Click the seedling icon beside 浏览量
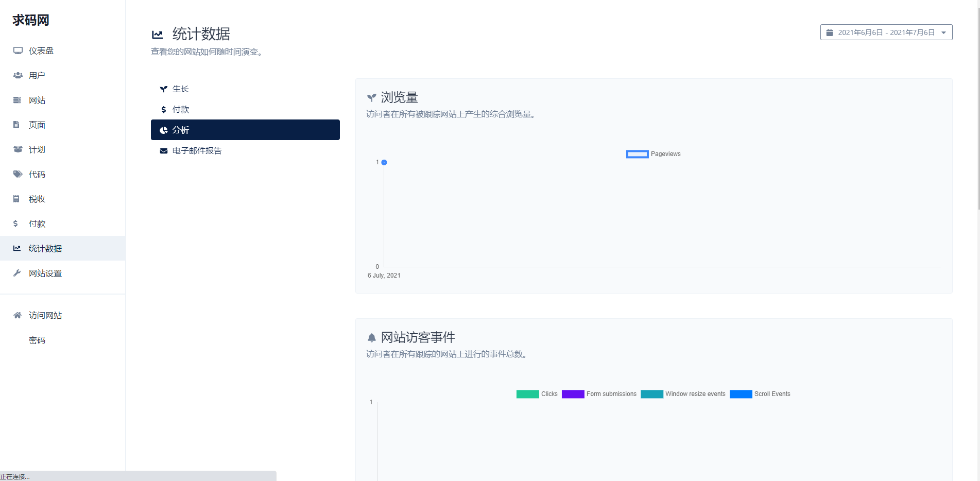Image resolution: width=980 pixels, height=481 pixels. (371, 97)
